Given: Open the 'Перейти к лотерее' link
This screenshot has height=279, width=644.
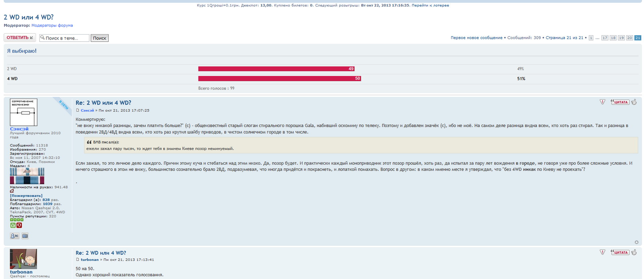Looking at the screenshot, I should 430,5.
